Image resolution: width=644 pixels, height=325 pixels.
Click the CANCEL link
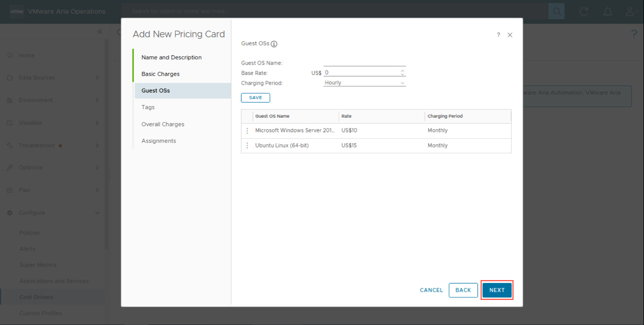(x=431, y=290)
